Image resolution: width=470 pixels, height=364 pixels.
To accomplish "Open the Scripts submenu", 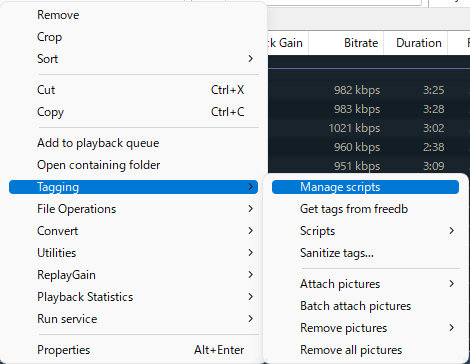I will (x=365, y=231).
